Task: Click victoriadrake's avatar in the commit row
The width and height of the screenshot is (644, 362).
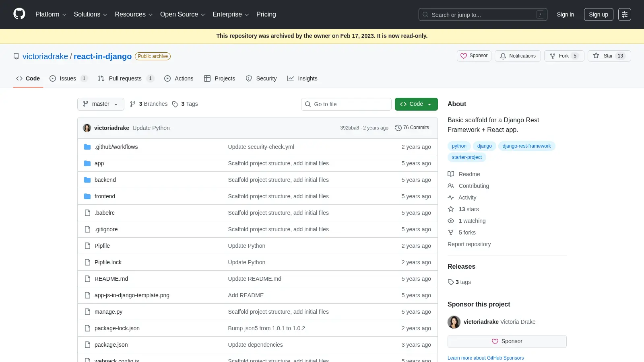Action: point(87,128)
